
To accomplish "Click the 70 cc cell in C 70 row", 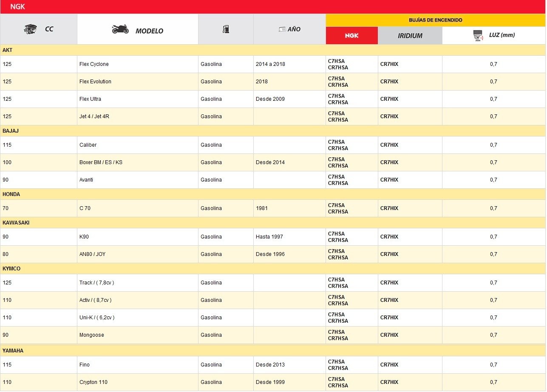I will (39, 208).
